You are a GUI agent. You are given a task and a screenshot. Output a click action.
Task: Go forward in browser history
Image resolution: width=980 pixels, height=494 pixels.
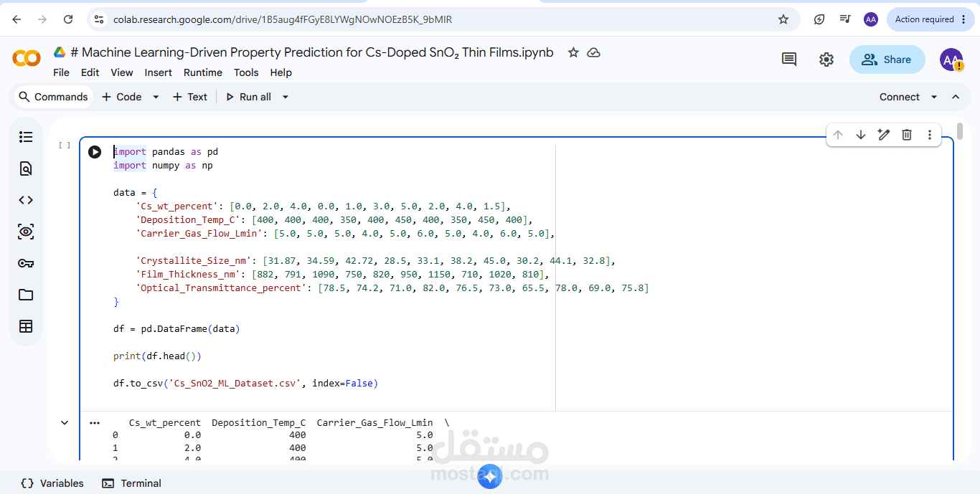click(x=42, y=19)
